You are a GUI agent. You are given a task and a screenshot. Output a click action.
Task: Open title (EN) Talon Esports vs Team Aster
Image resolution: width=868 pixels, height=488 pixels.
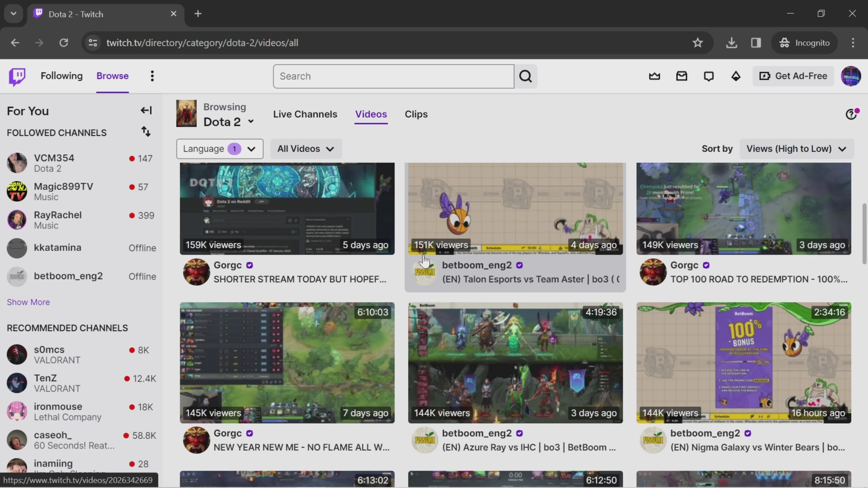pyautogui.click(x=531, y=279)
